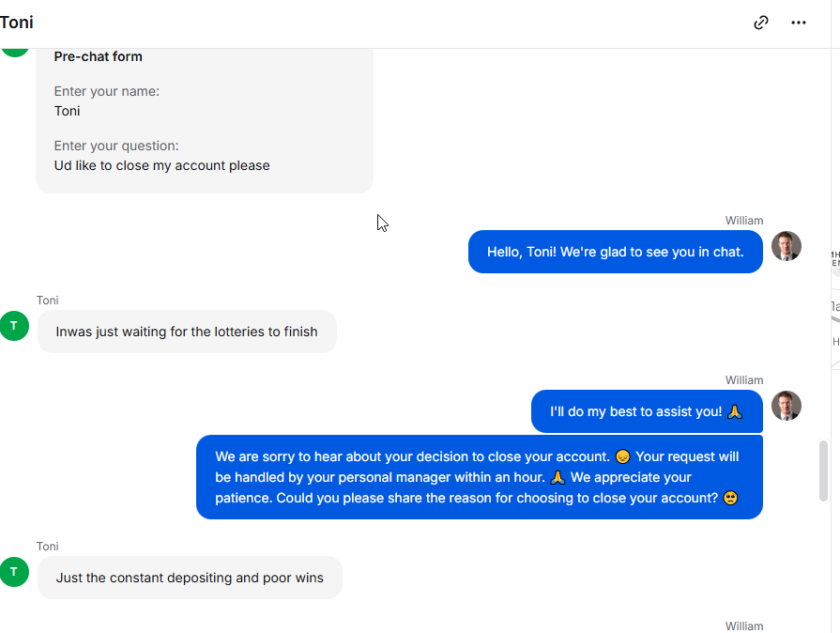Click Toni's green avatar beside the lotteries message
The image size is (840, 633).
pyautogui.click(x=14, y=326)
